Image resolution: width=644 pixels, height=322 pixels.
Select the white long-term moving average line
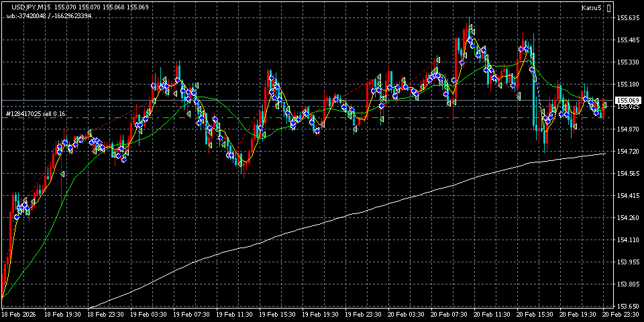[x=335, y=219]
